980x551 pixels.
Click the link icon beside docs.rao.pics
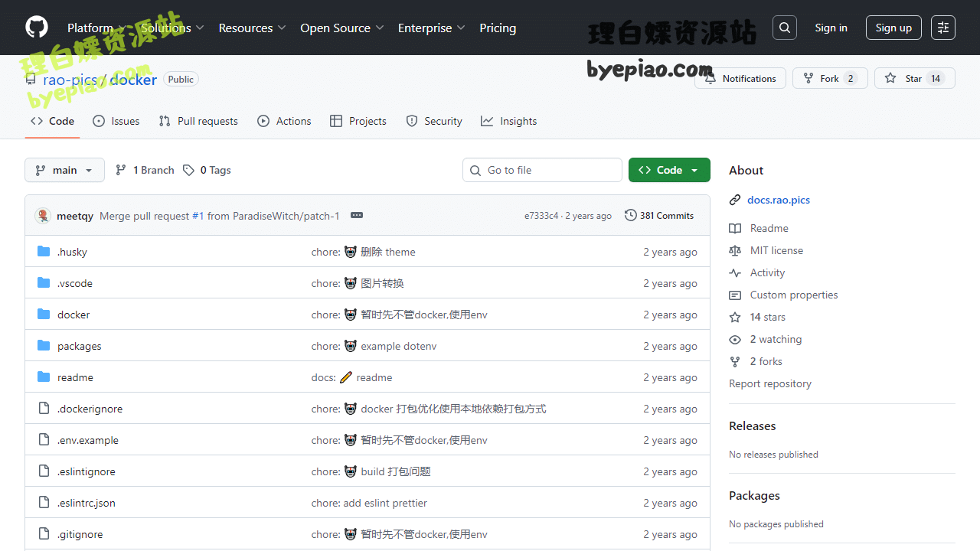pos(735,200)
